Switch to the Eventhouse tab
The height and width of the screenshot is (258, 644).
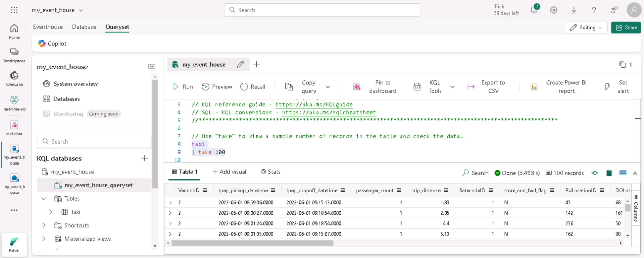48,27
